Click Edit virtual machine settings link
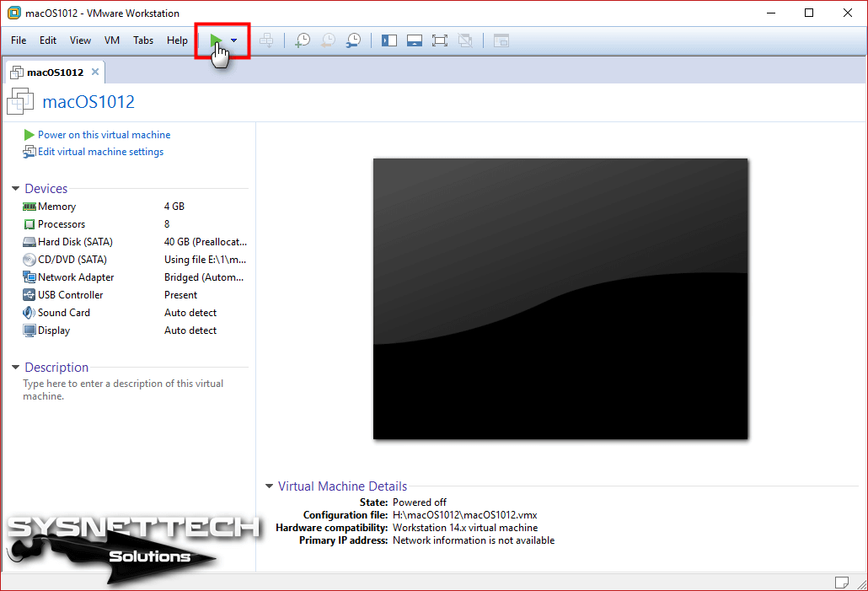This screenshot has height=591, width=868. (101, 152)
